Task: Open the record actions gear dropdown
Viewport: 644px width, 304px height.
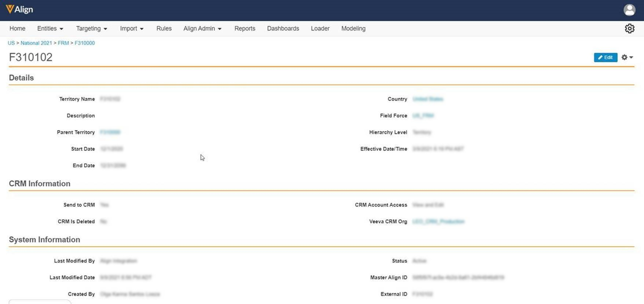Action: pos(627,57)
